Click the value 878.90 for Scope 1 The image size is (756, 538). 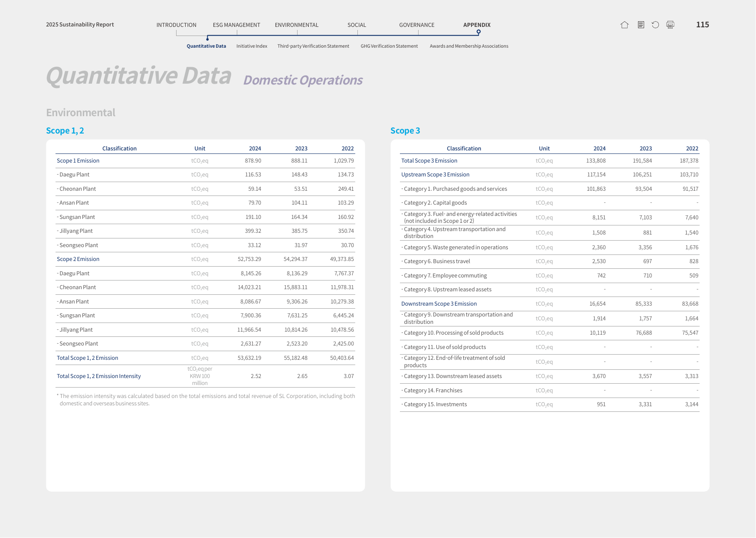coord(253,161)
